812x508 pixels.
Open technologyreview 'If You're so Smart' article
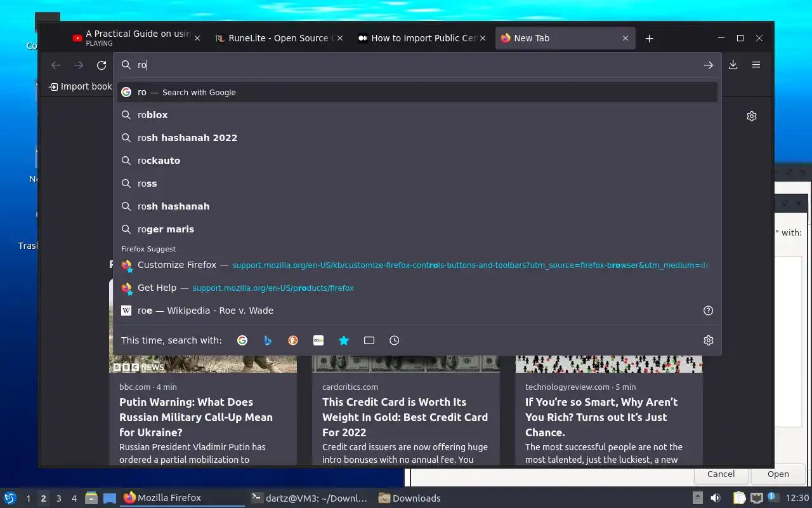pos(601,417)
